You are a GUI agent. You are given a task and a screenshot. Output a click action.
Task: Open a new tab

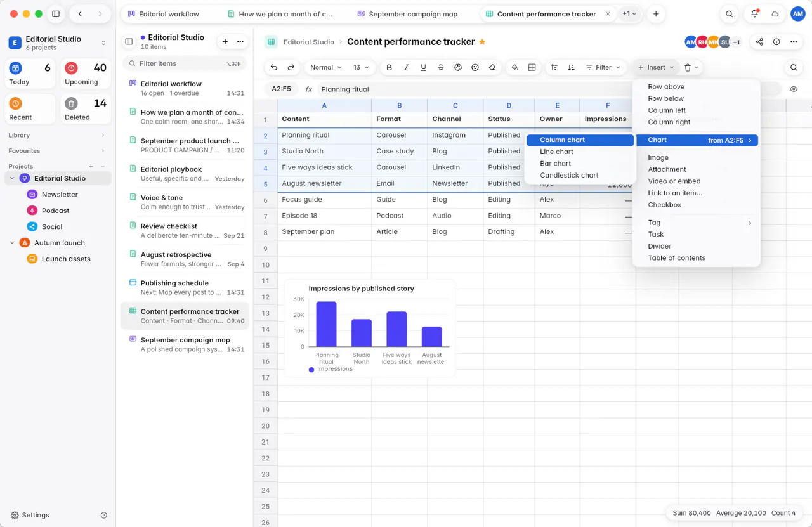[656, 14]
